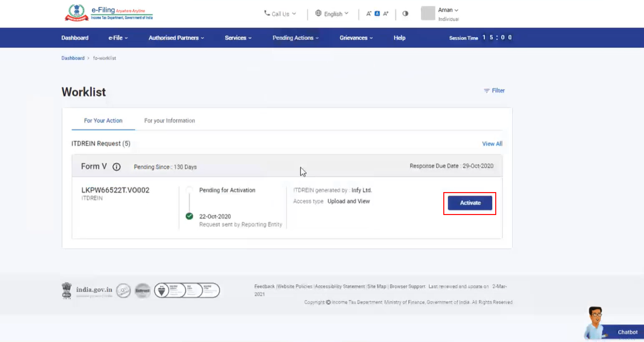Expand the Aman user account menu
Screen dimensions: 644x342
pyautogui.click(x=448, y=10)
